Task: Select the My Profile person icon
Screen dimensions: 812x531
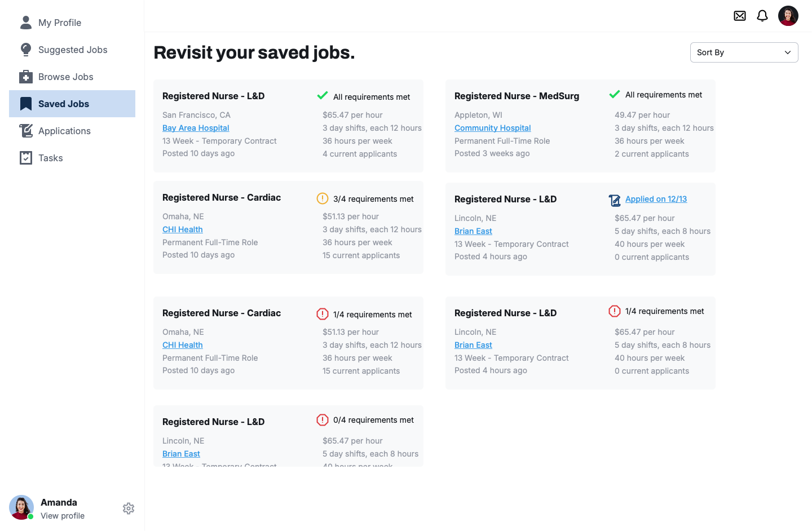Action: coord(26,23)
